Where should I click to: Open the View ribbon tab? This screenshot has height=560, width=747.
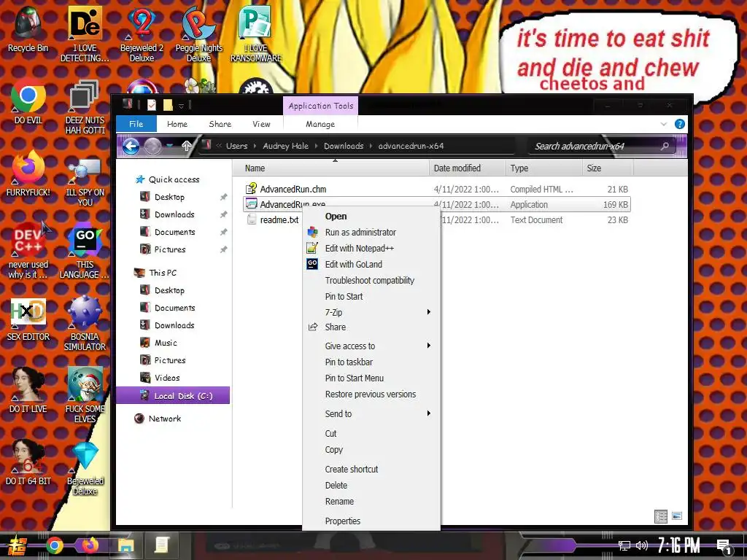coord(261,124)
